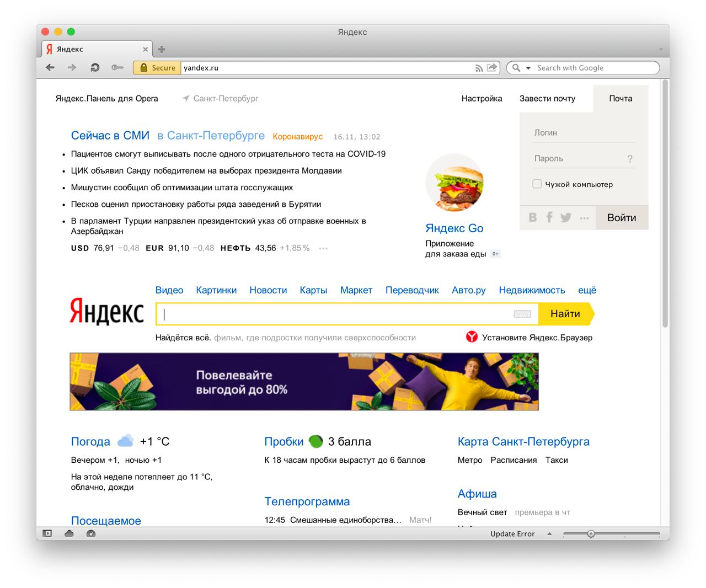Open virtual keyboard icon in search box

tap(522, 314)
